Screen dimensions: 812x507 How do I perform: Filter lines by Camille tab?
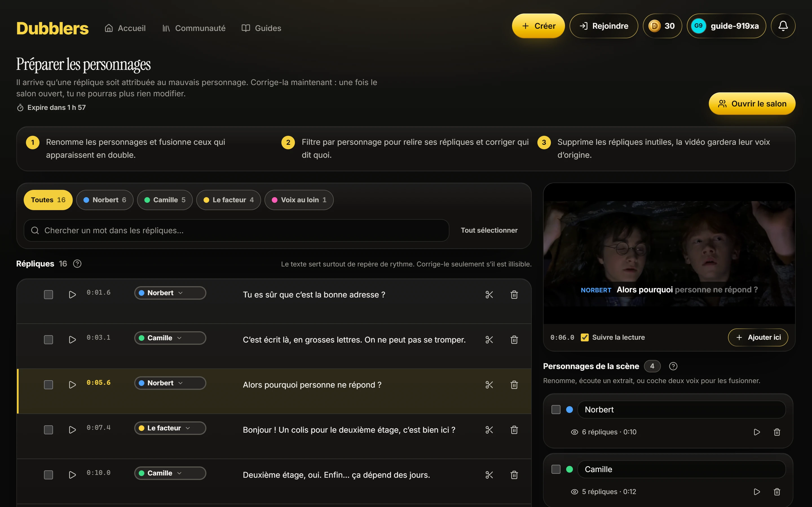[x=165, y=200]
